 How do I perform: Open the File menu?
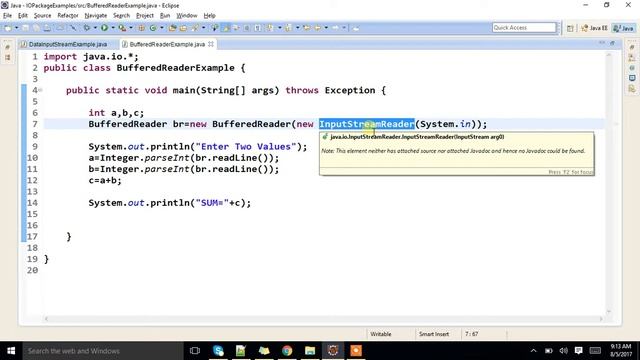[7, 16]
